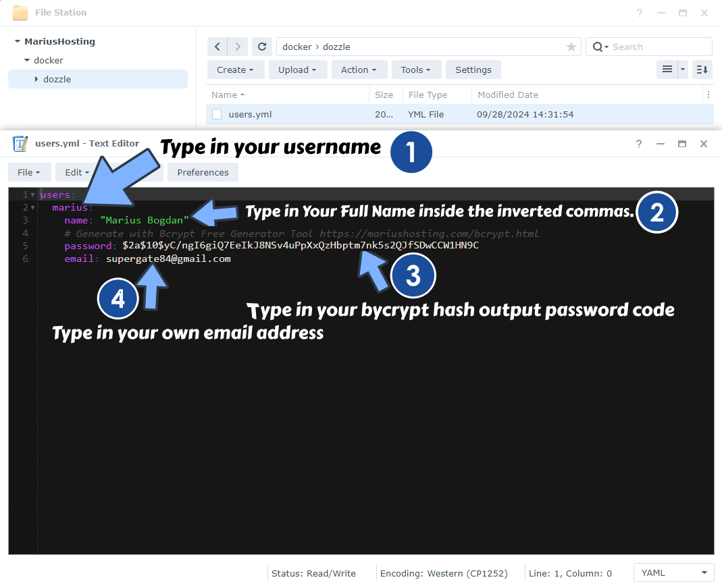Open the Tools dropdown
The height and width of the screenshot is (588, 722).
[x=416, y=70]
